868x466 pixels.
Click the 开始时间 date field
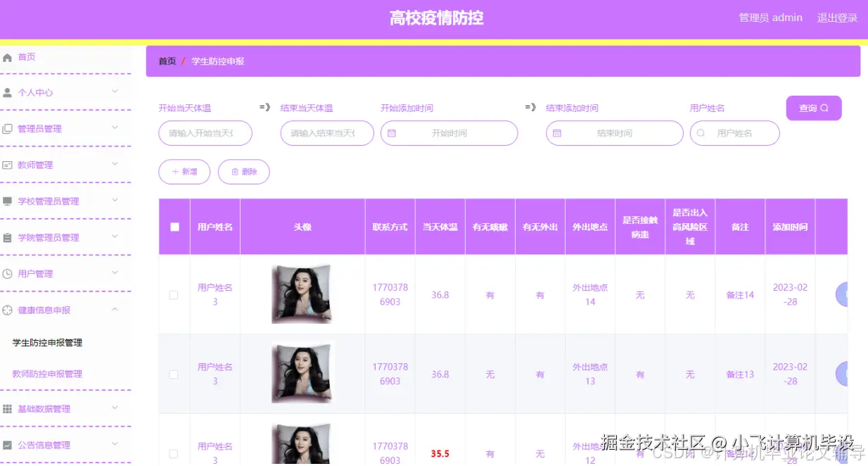coord(449,133)
